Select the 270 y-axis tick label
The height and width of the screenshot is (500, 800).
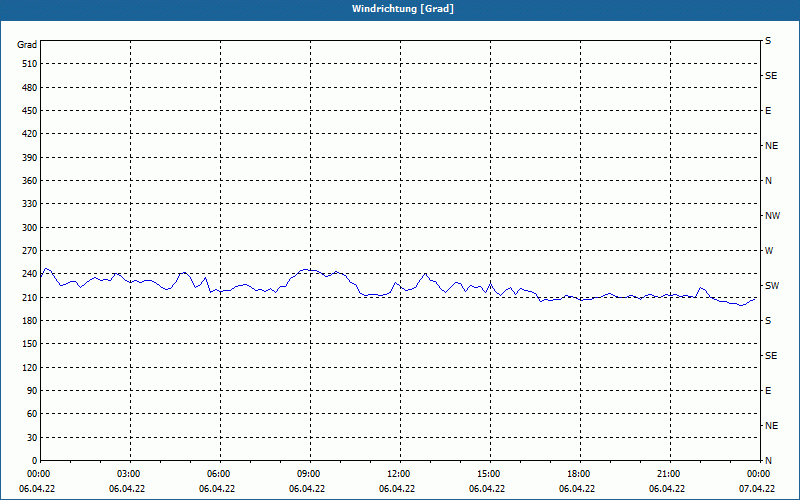pos(30,251)
